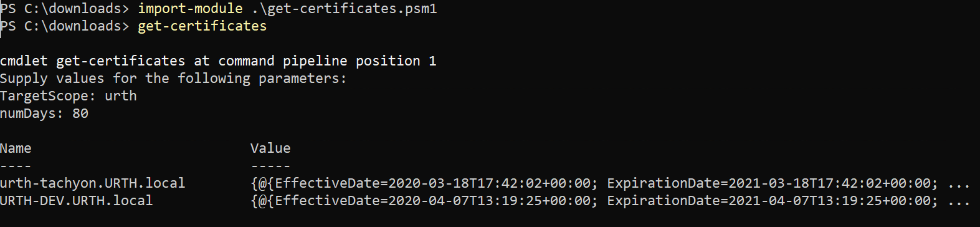Click the first PS C:\downloads> prompt
The height and width of the screenshot is (227, 980).
click(65, 9)
